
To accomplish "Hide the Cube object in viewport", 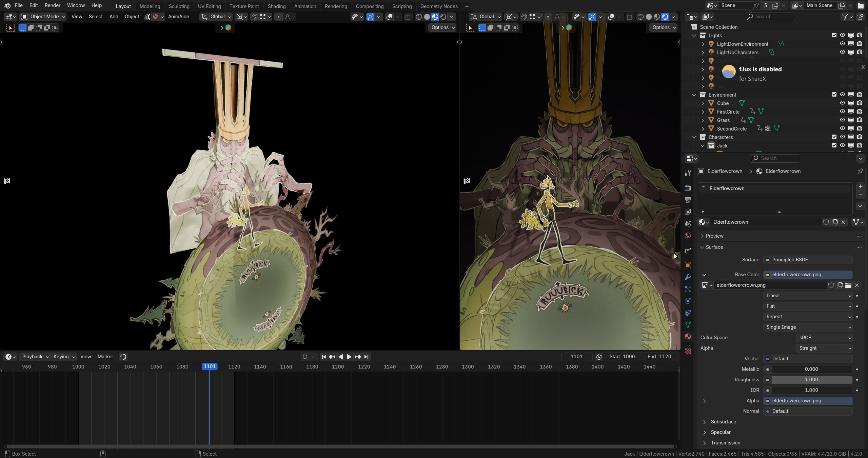I will [842, 103].
